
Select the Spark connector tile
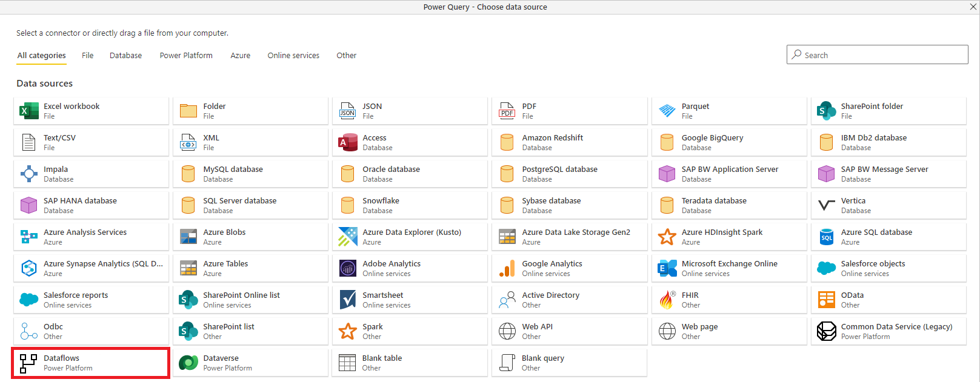[410, 331]
